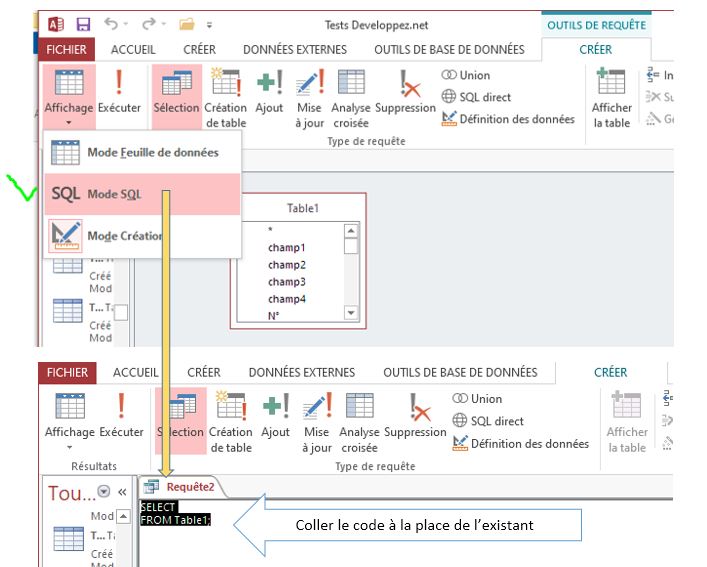
Task: Choose Suppression query in lower ribbon
Action: 415,415
